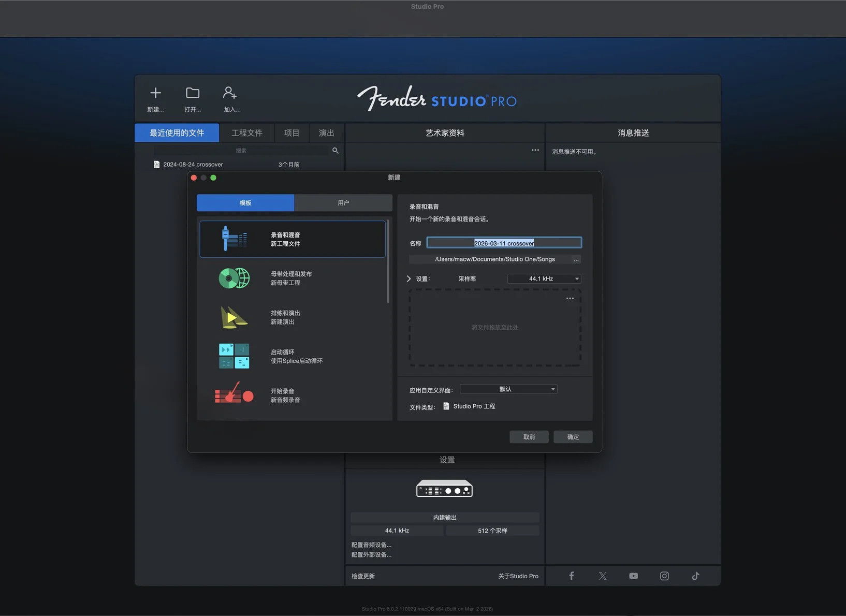The width and height of the screenshot is (846, 616).
Task: Select the 开始录音 template icon
Action: pyautogui.click(x=234, y=395)
